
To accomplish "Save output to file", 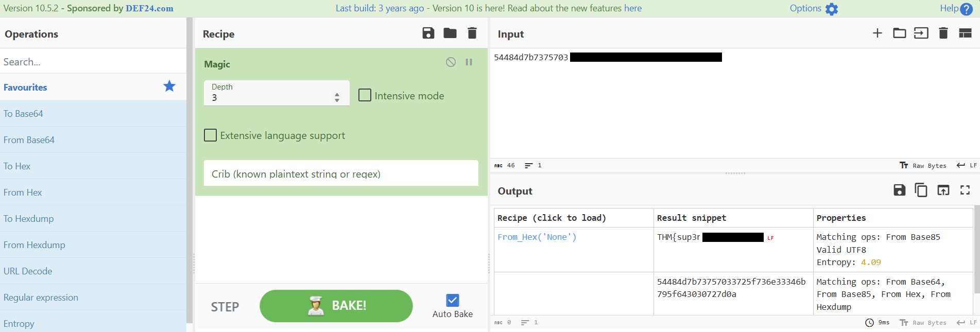I will coord(899,190).
